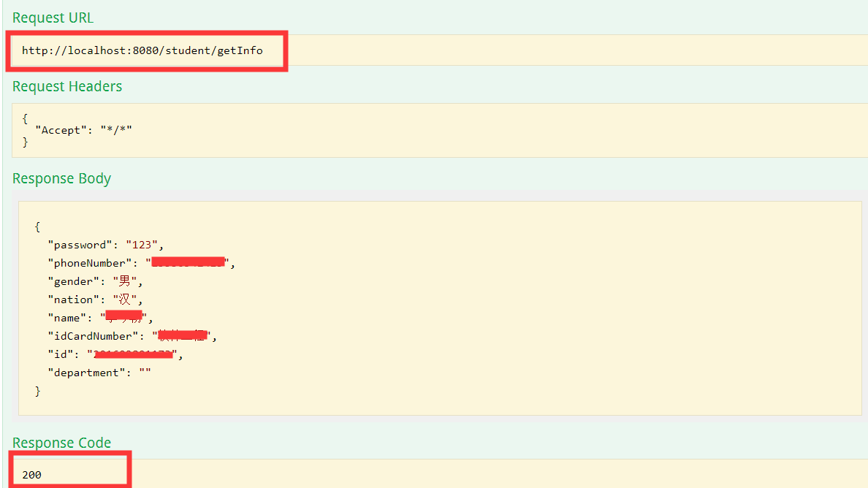Viewport: 868px width, 488px height.
Task: Click the redacted phoneNumber value
Action: (188, 262)
